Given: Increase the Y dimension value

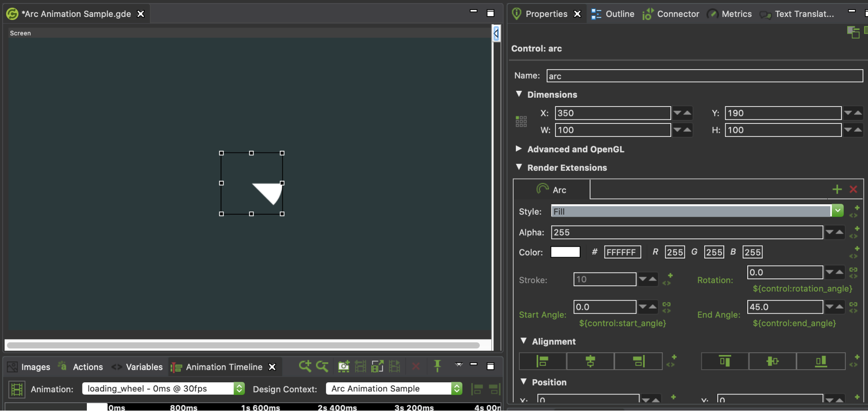Looking at the screenshot, I should 858,113.
